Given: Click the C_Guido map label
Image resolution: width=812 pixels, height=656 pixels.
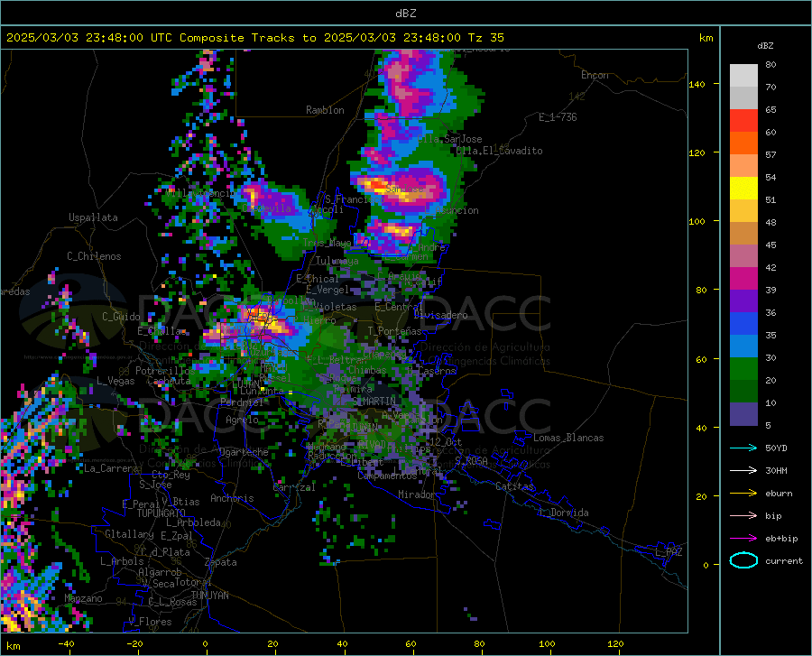Looking at the screenshot, I should click(x=121, y=317).
